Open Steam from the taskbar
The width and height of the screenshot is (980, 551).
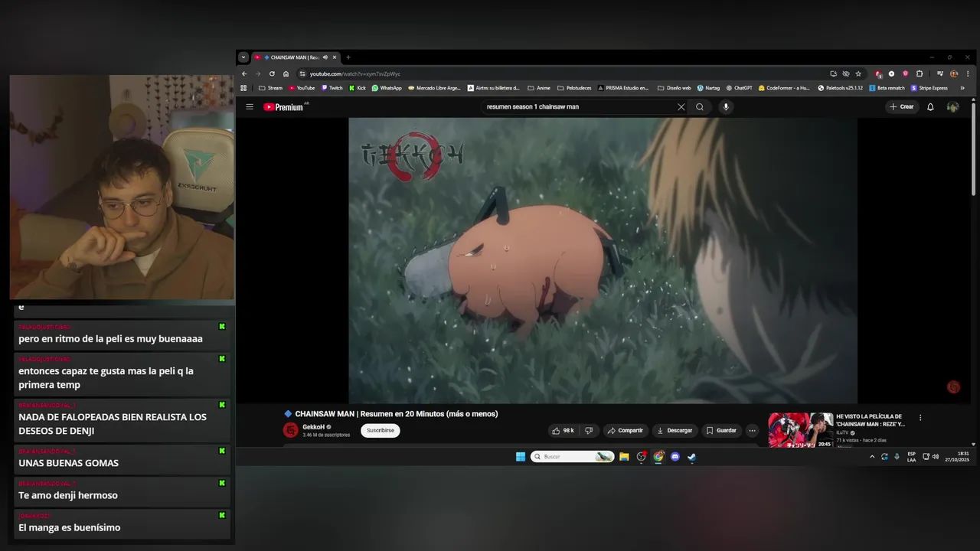point(692,457)
